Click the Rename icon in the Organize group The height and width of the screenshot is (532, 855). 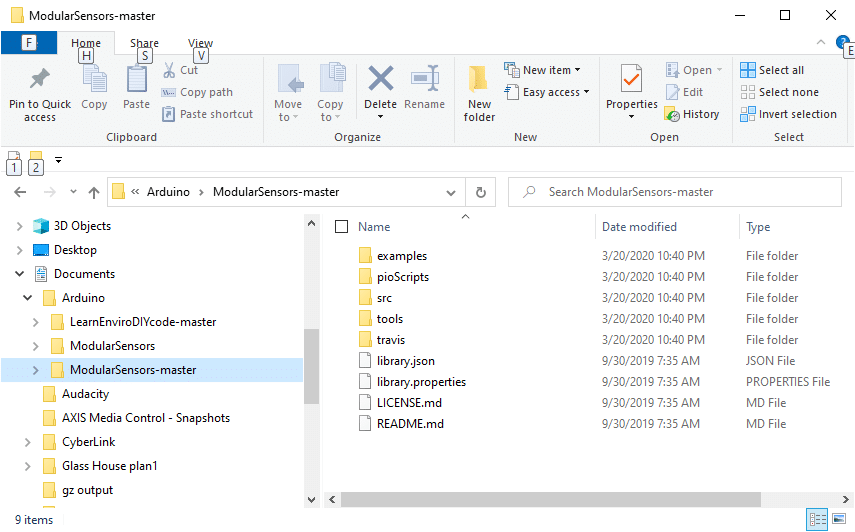(425, 79)
